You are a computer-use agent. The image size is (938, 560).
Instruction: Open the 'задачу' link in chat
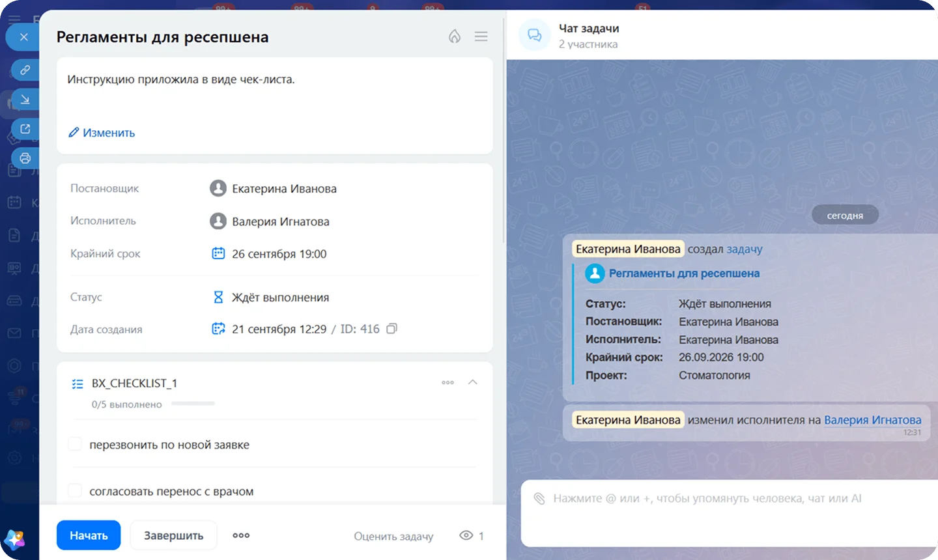click(x=744, y=249)
